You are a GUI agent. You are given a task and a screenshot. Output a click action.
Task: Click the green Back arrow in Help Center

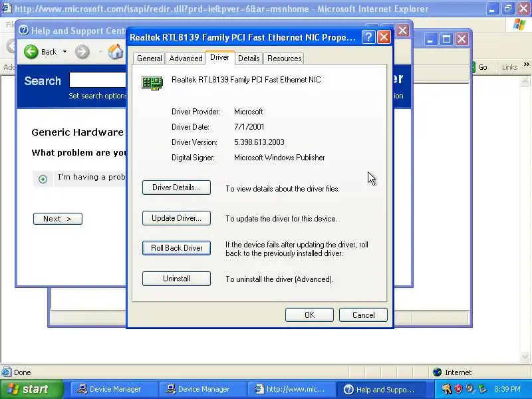31,52
